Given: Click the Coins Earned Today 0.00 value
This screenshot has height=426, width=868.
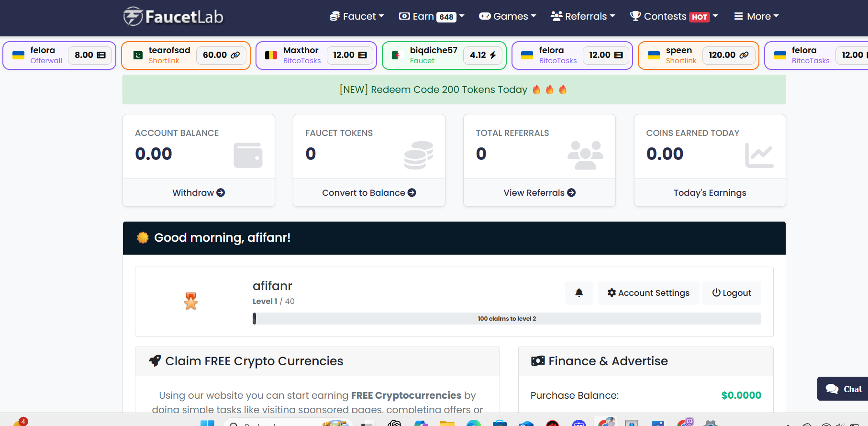Looking at the screenshot, I should point(665,154).
